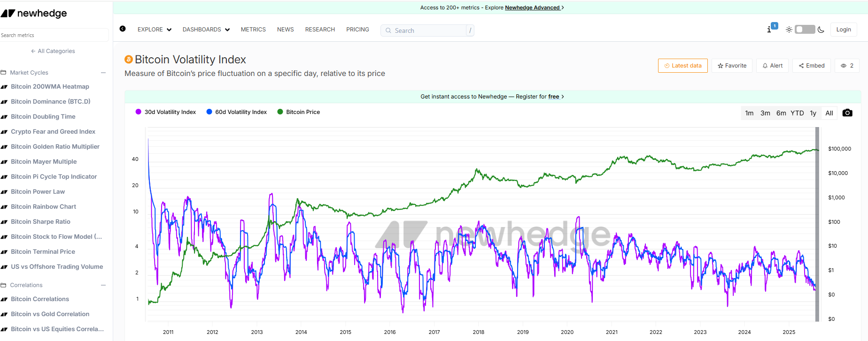The height and width of the screenshot is (341, 868).
Task: Click the moon dark mode icon
Action: pyautogui.click(x=821, y=30)
